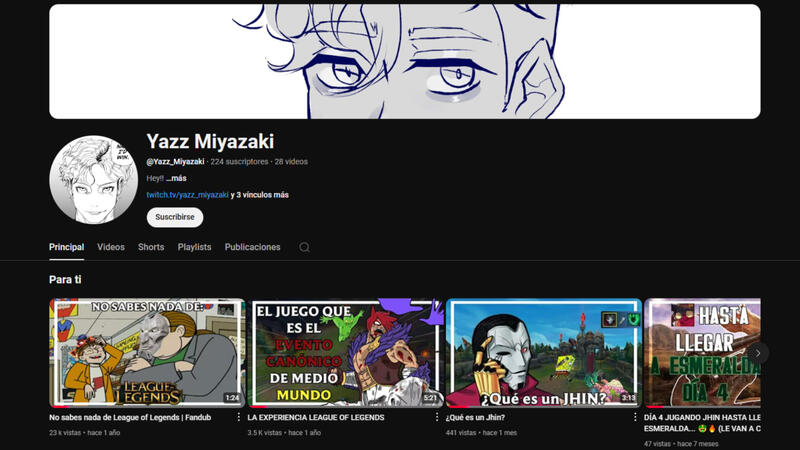Go to the Publicaciones tab
The width and height of the screenshot is (800, 450).
[252, 247]
